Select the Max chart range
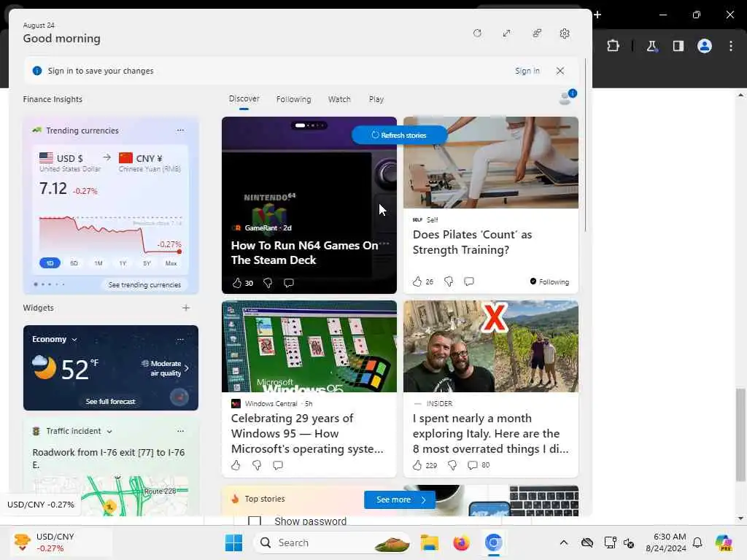747x560 pixels. (171, 262)
